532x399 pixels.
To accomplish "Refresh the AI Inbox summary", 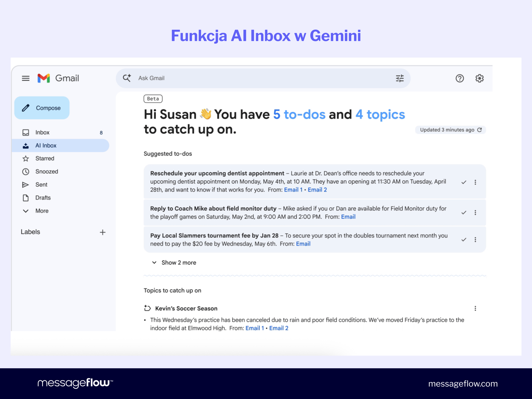I will point(480,130).
